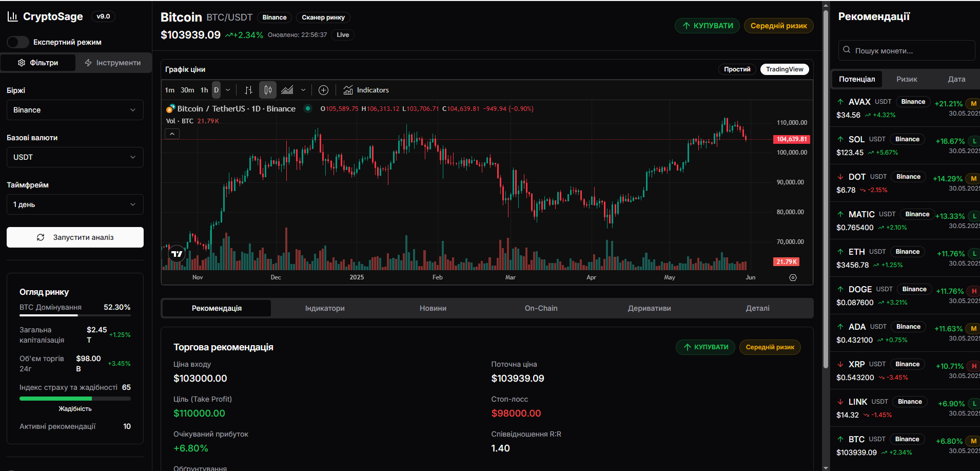Open chart settings gear near time axis
The height and width of the screenshot is (471, 980).
793,277
